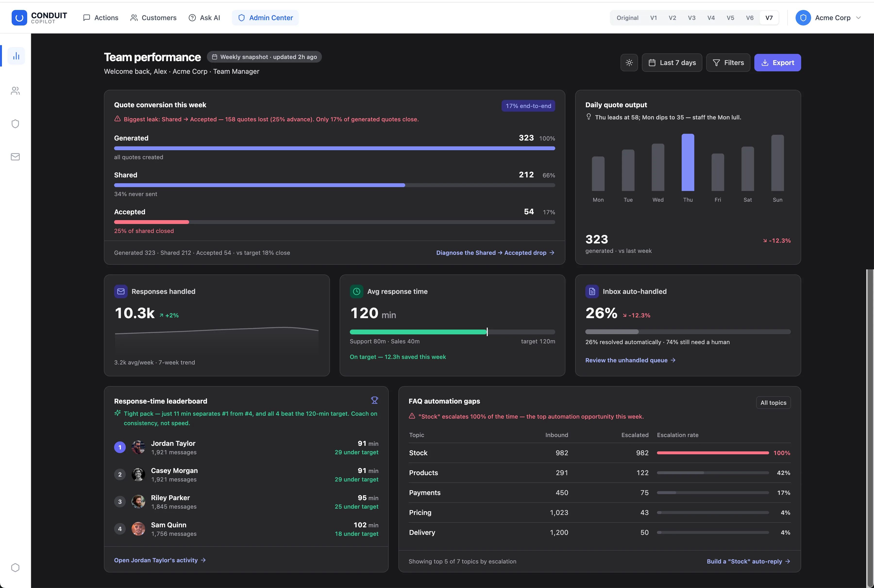Image resolution: width=874 pixels, height=588 pixels.
Task: Click the clock icon on Avg response time
Action: coord(356,291)
